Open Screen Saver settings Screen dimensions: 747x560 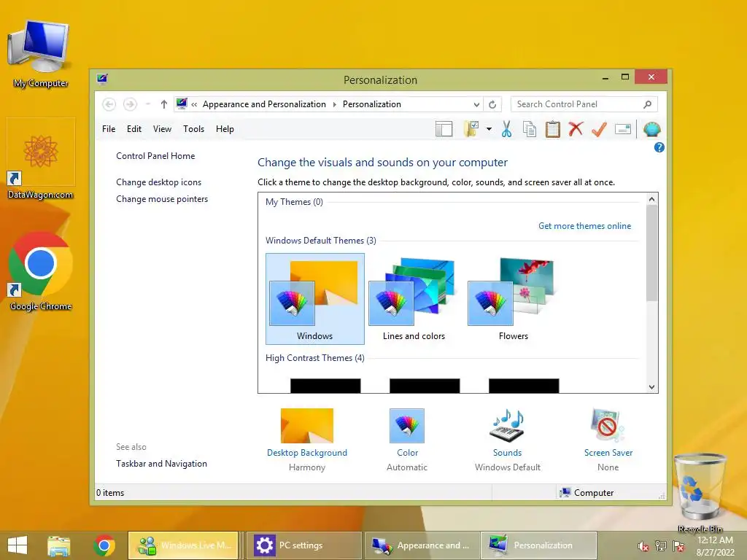(608, 439)
